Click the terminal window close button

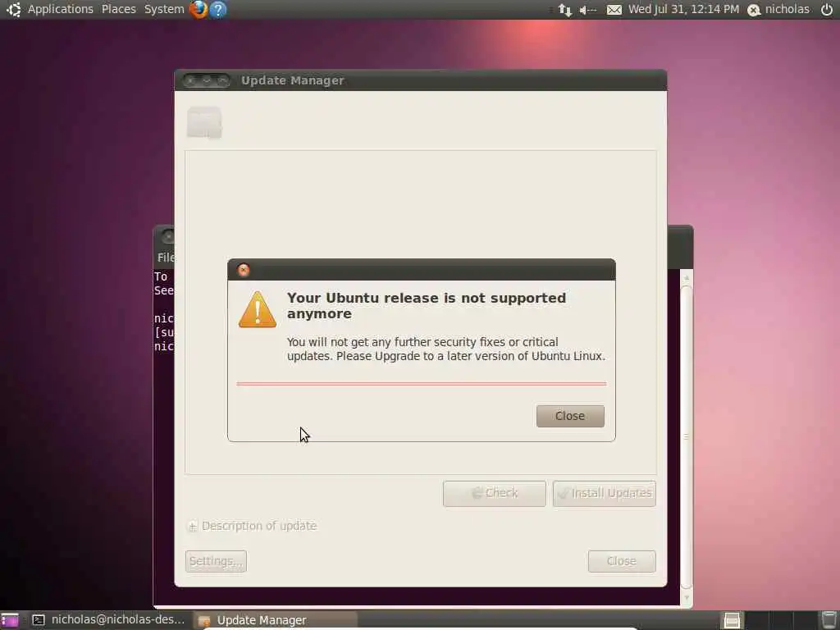[167, 236]
